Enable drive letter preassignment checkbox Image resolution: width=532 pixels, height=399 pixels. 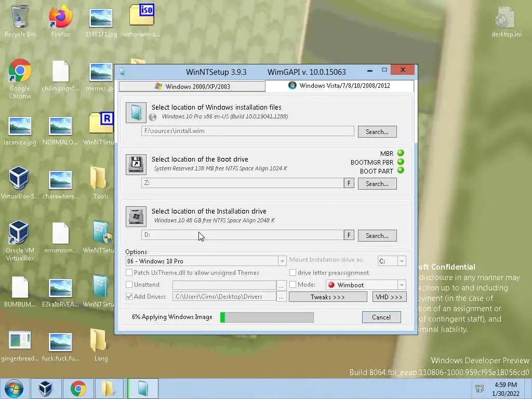(292, 273)
